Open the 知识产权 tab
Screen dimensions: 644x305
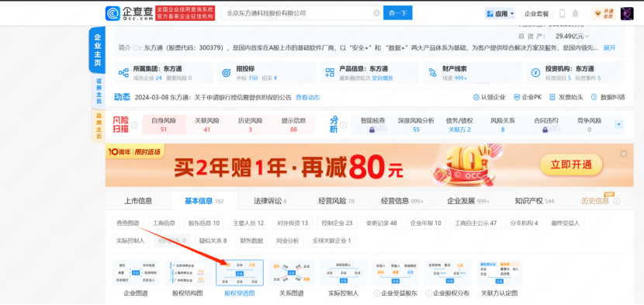coord(535,201)
